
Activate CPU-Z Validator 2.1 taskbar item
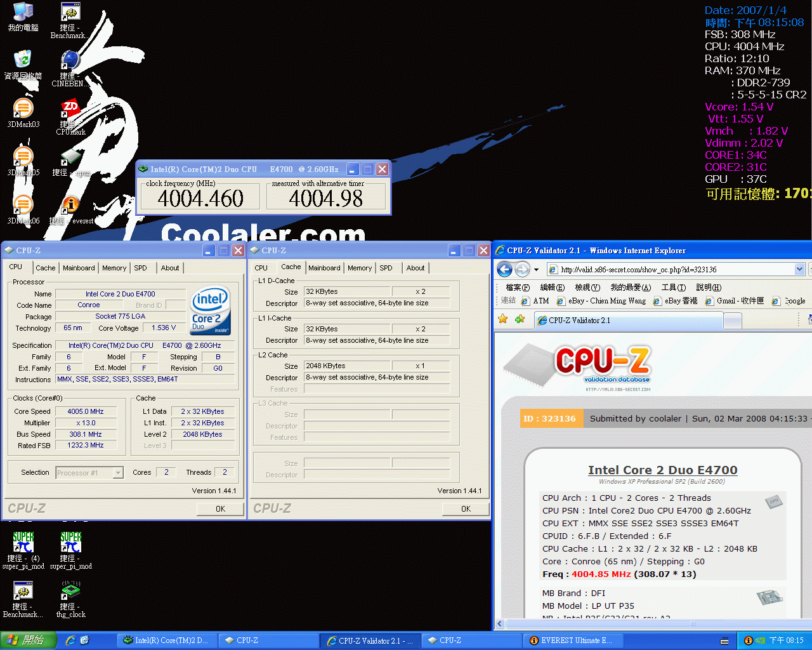click(x=370, y=640)
